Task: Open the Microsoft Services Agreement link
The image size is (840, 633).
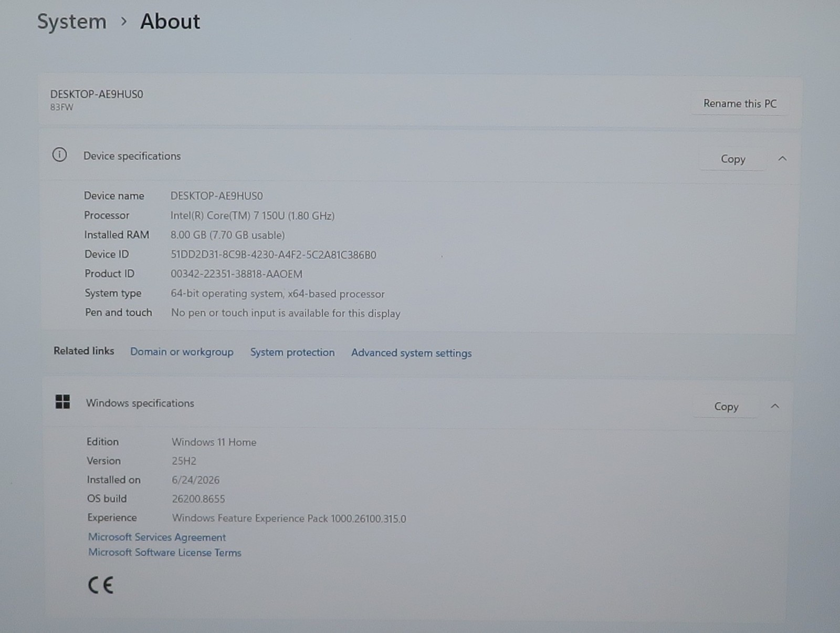Action: pos(157,537)
